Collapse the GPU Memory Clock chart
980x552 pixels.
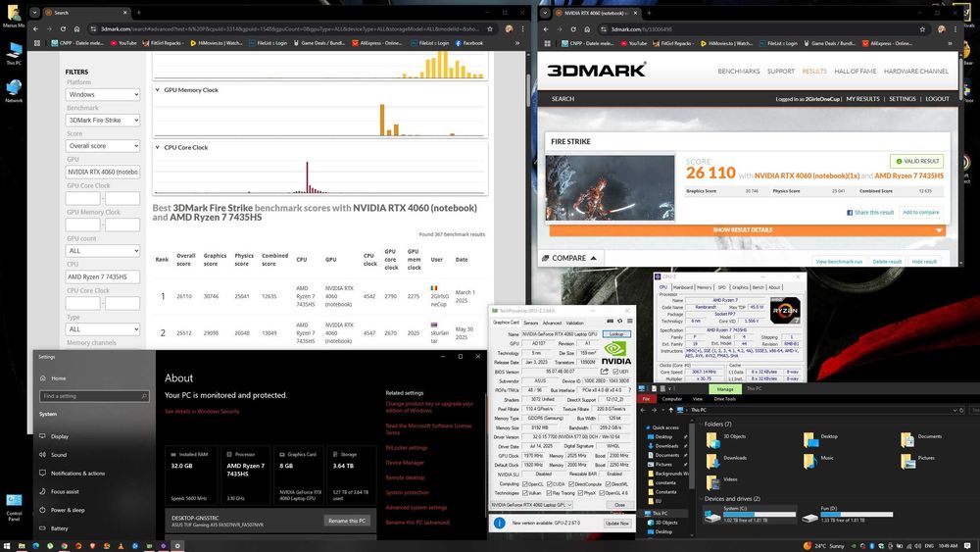tap(158, 90)
